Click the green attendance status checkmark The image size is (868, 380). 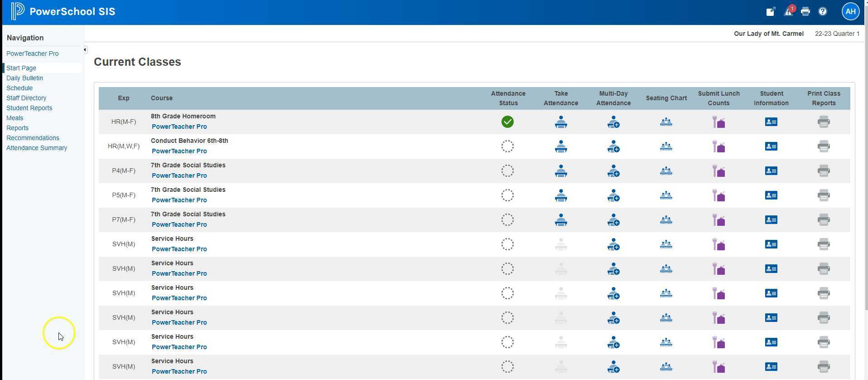tap(507, 122)
